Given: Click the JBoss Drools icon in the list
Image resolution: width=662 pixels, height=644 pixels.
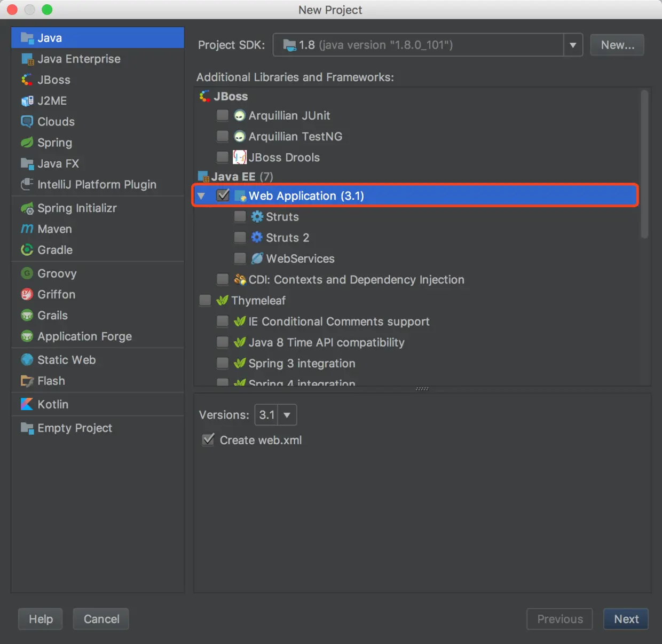Looking at the screenshot, I should point(240,157).
